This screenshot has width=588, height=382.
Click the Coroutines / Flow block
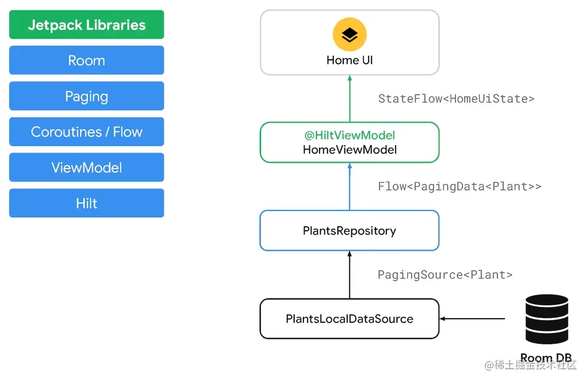tap(86, 132)
